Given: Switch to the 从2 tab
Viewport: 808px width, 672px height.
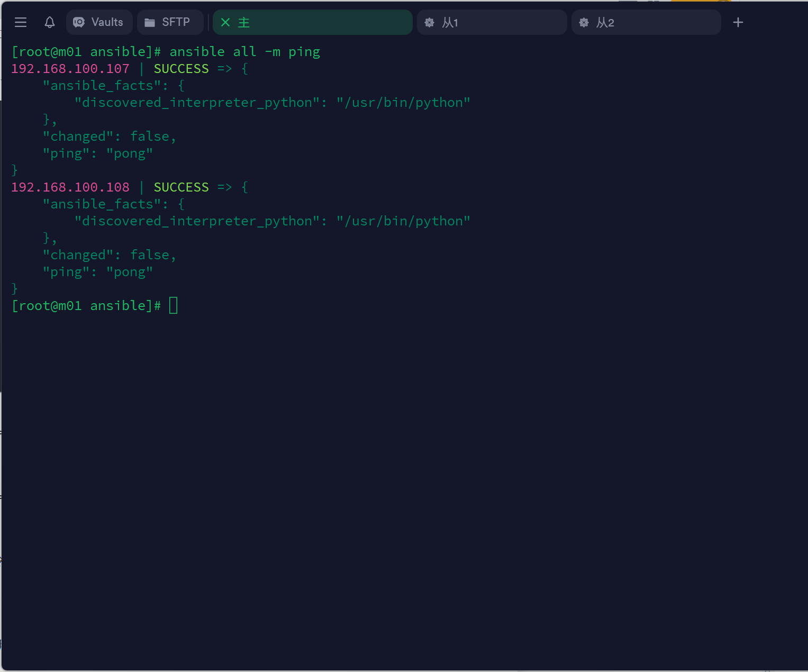Looking at the screenshot, I should [646, 22].
